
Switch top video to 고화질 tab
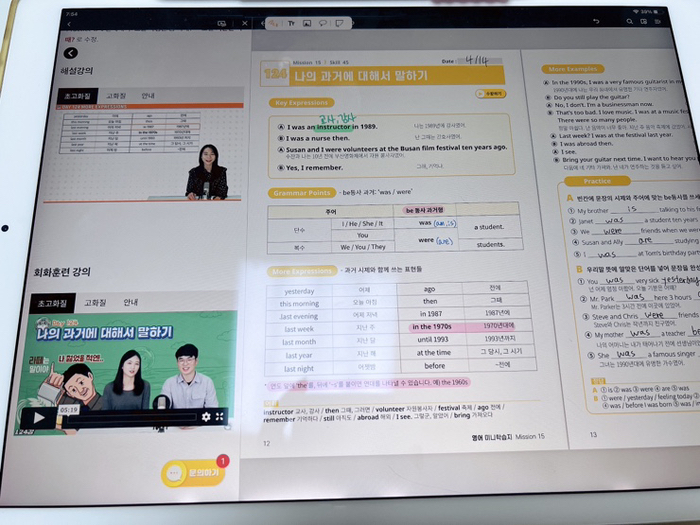point(116,96)
